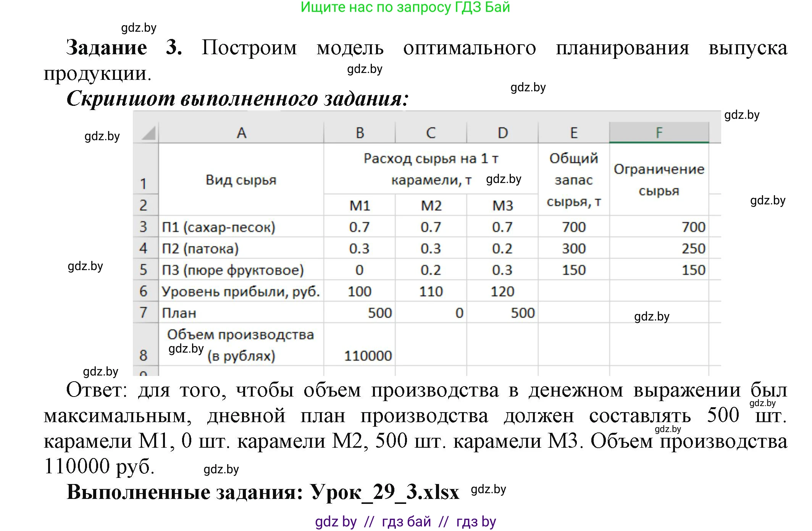Screen dimensions: 812x531
Task: Select row 7 header
Action: pos(146,312)
